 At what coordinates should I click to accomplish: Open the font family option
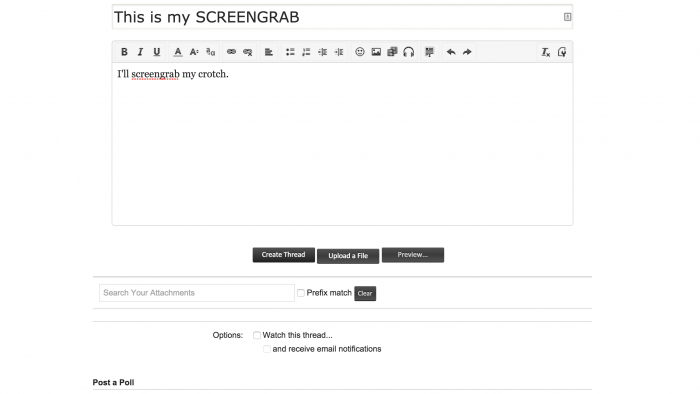point(211,52)
